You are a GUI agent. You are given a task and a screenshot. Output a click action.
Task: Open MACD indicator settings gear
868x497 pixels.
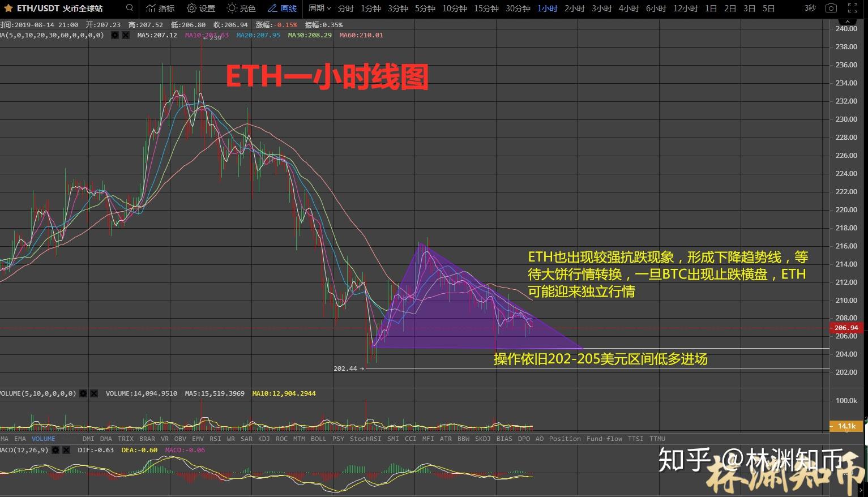tap(55, 450)
